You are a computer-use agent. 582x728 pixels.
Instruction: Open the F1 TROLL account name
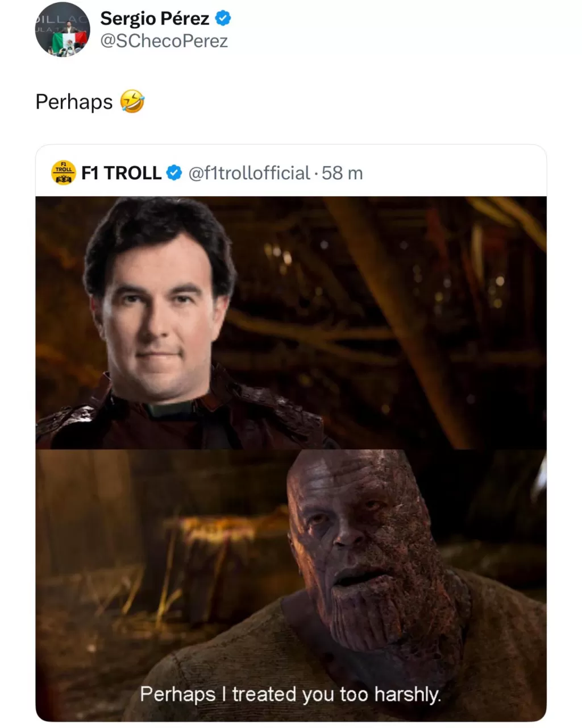point(121,172)
